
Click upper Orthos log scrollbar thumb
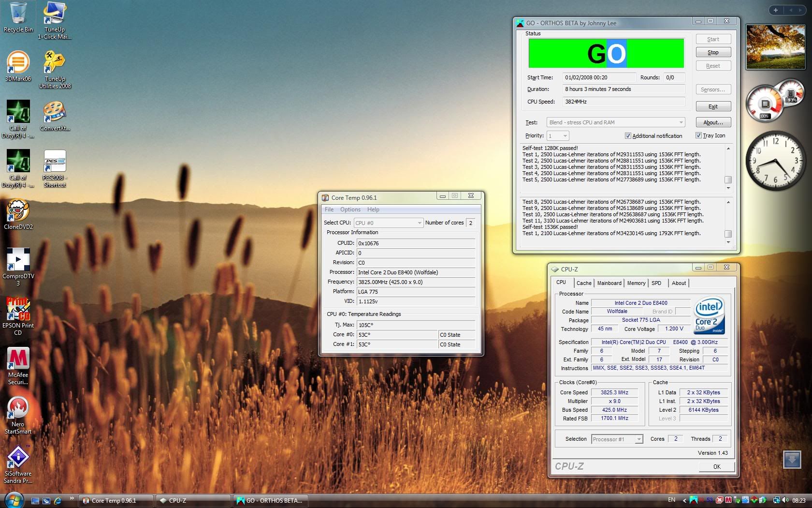tap(728, 180)
